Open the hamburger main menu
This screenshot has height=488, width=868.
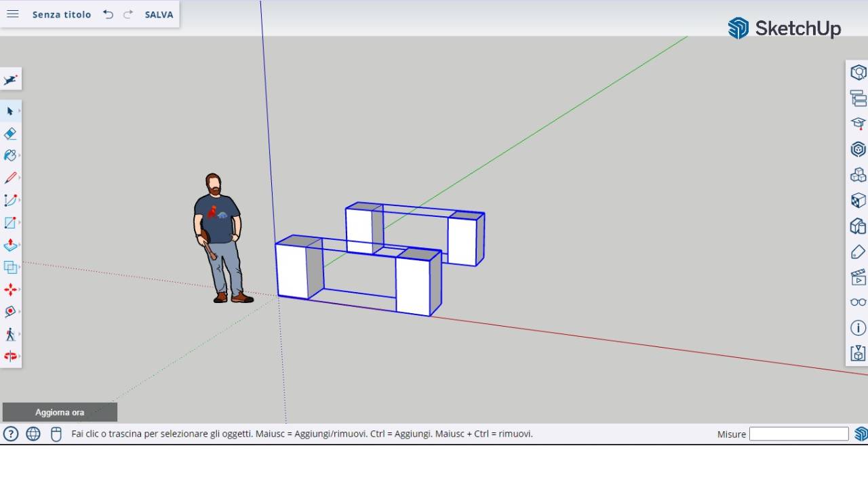coord(12,14)
